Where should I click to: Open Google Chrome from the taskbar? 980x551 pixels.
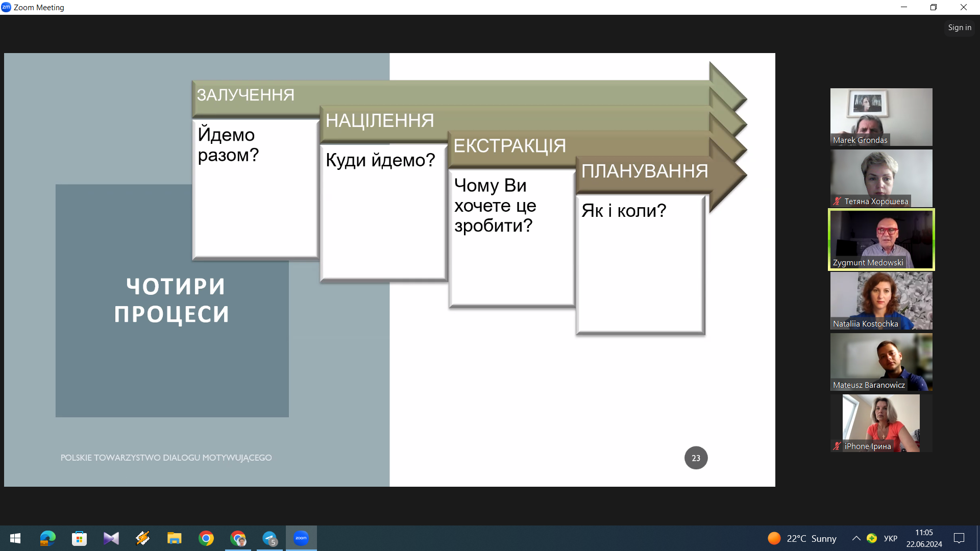click(206, 538)
